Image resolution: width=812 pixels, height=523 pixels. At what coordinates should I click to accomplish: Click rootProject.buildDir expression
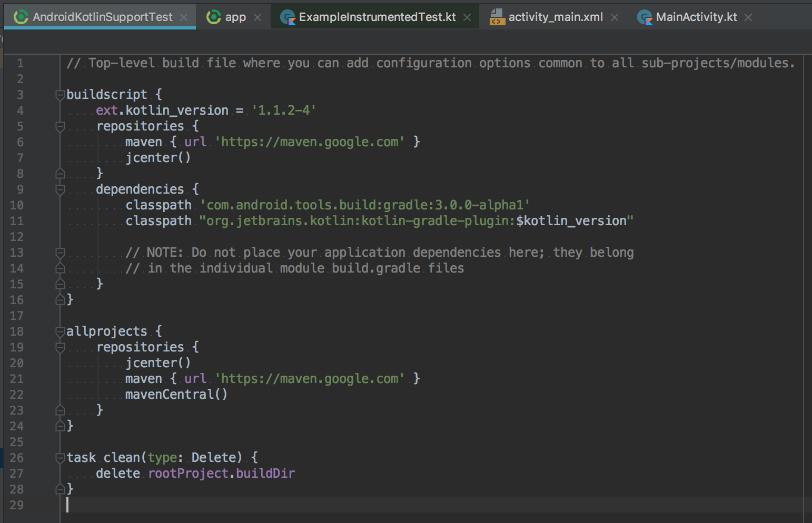(221, 473)
